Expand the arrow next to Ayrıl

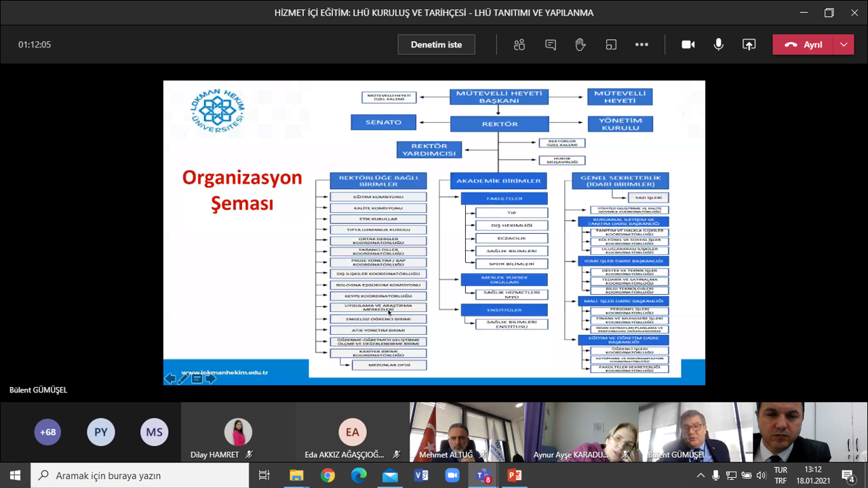(x=844, y=45)
